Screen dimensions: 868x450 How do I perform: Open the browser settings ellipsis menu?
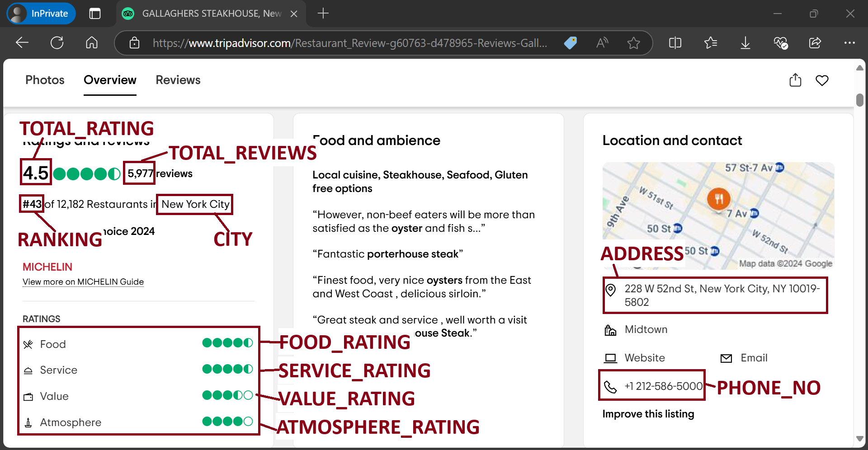(849, 43)
